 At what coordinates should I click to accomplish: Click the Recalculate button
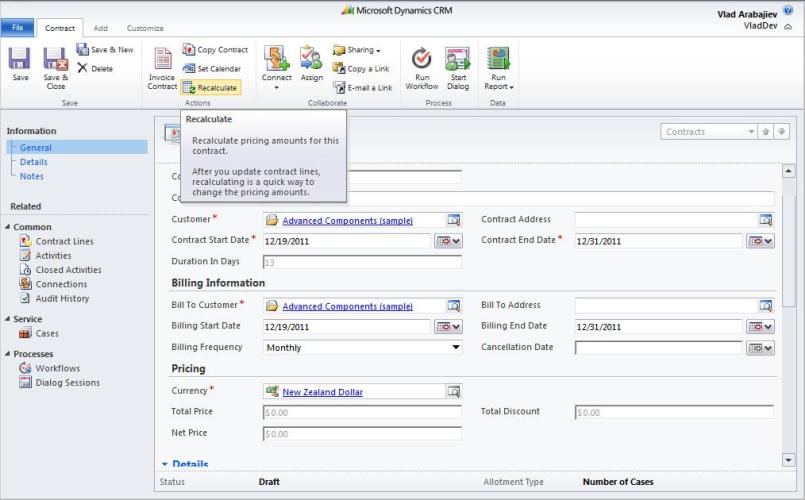tap(210, 88)
